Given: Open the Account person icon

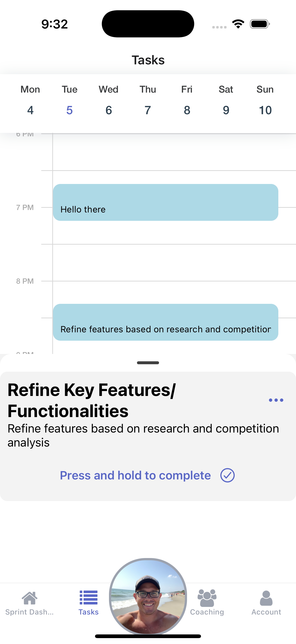Looking at the screenshot, I should [266, 598].
